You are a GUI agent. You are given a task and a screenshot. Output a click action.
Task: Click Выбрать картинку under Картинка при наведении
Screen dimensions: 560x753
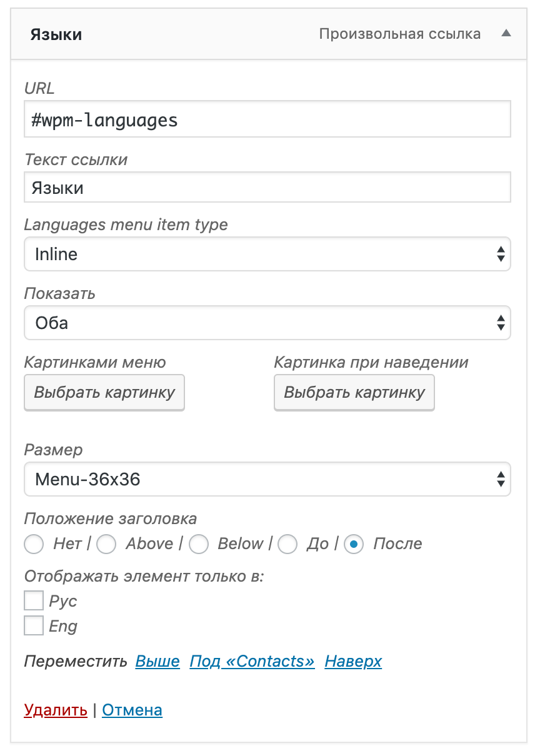(x=354, y=393)
